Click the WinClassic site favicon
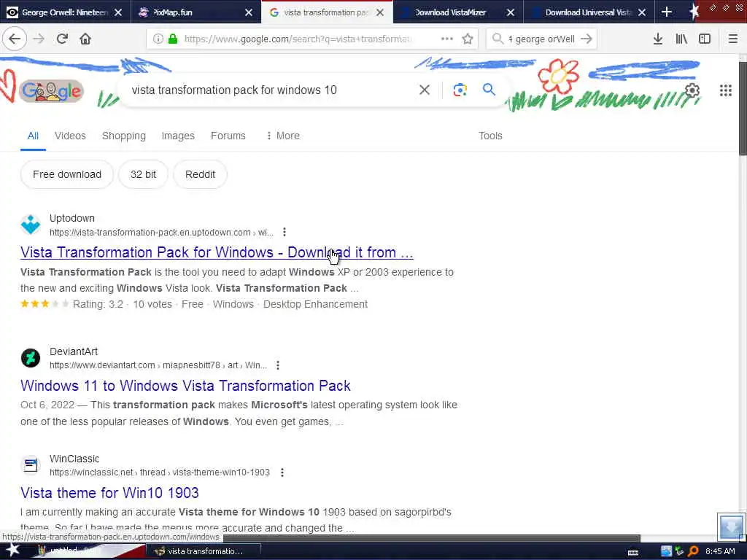Screen dimensions: 747x560 click(31, 464)
